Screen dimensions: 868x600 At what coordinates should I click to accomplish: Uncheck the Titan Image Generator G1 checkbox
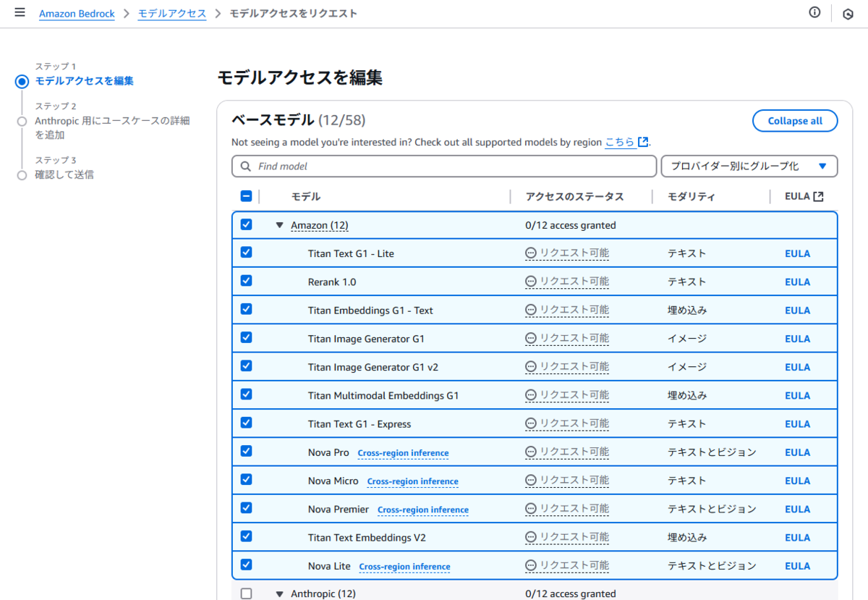point(246,337)
